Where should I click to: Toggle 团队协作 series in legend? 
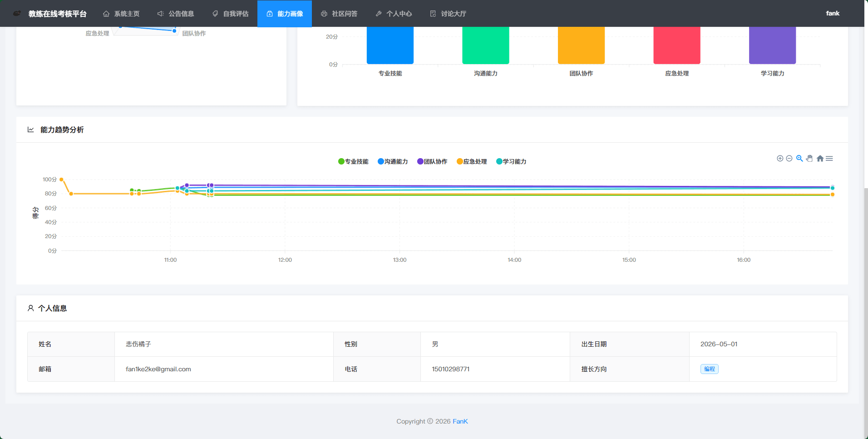pos(432,161)
